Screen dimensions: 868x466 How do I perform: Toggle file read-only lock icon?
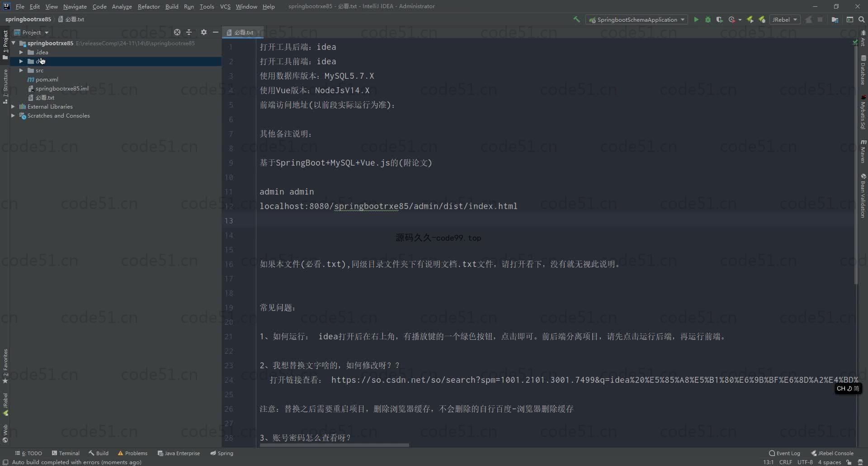click(x=849, y=462)
